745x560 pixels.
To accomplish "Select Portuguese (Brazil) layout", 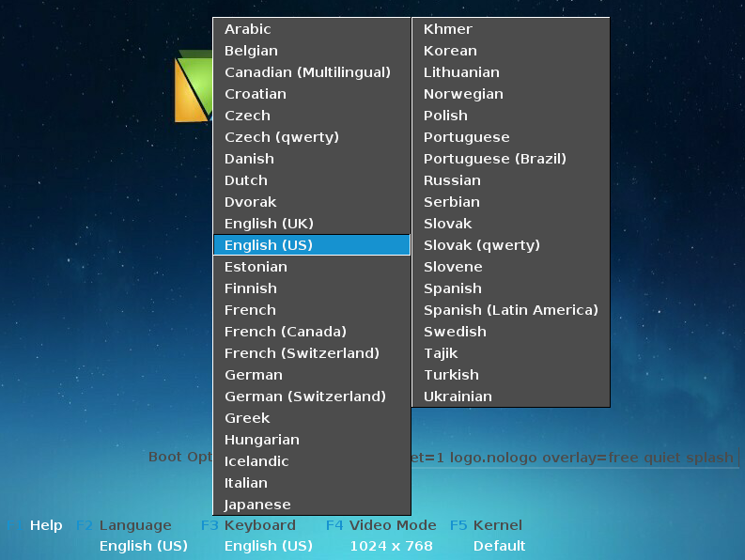I will (x=495, y=159).
